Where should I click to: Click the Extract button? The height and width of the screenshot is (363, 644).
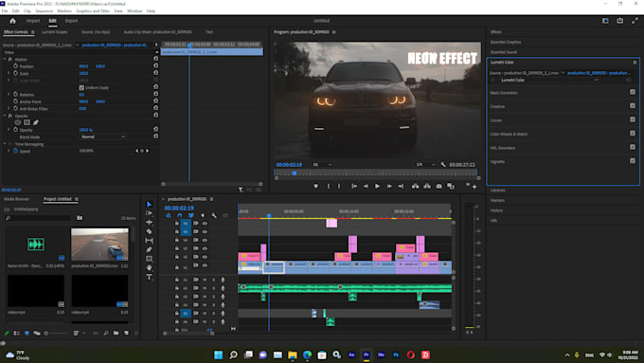[x=427, y=186]
